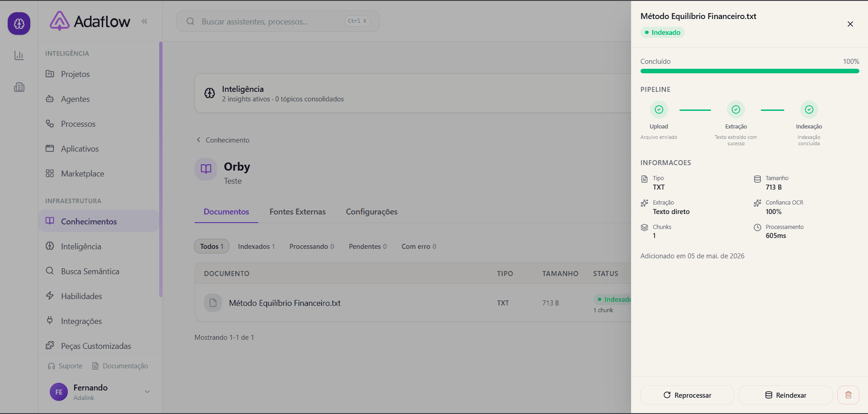Screen dimensions: 868x414
Task: Click the Extração pipeline step icon
Action: pyautogui.click(x=736, y=109)
